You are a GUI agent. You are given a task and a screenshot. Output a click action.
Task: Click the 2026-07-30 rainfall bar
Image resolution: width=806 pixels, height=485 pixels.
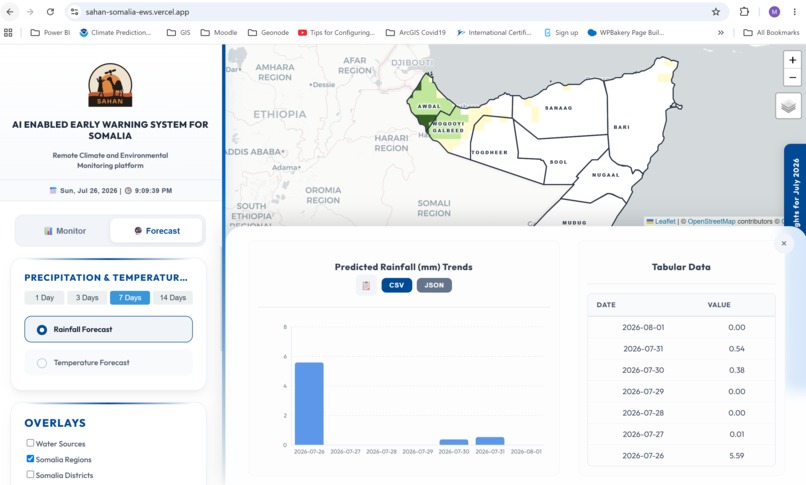454,442
